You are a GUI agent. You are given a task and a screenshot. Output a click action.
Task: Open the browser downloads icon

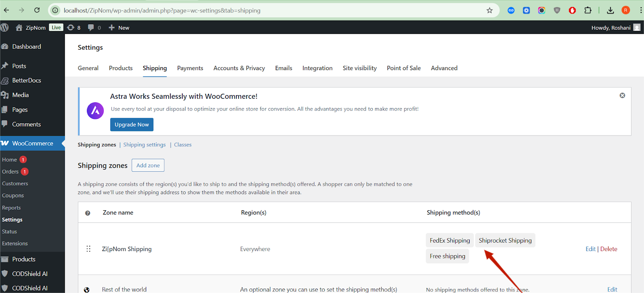tap(610, 10)
